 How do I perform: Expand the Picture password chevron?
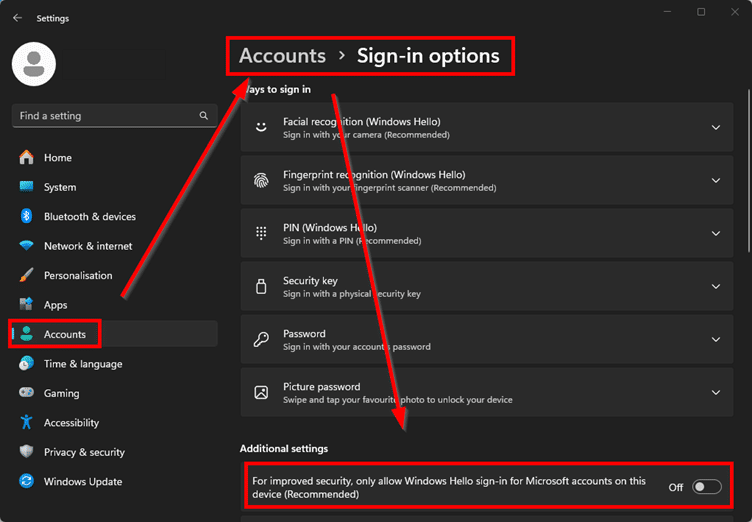click(716, 392)
